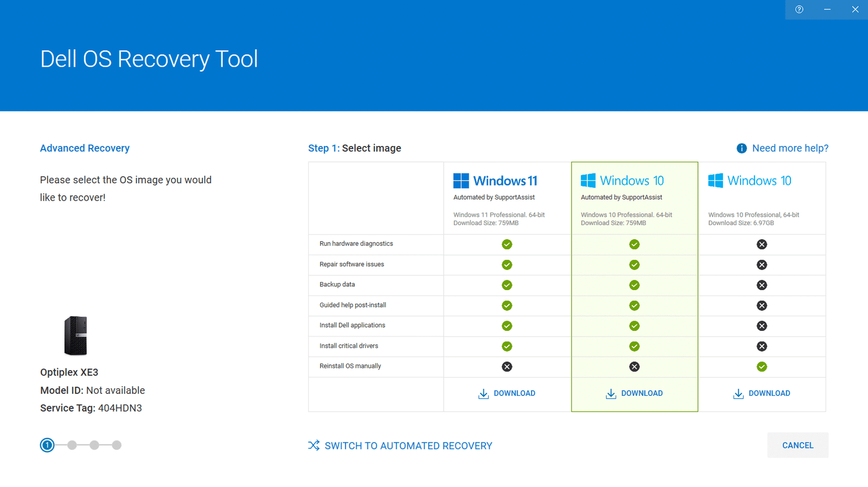Click the Optiplex XE3 computer thumbnail
The width and height of the screenshot is (868, 487).
[75, 336]
